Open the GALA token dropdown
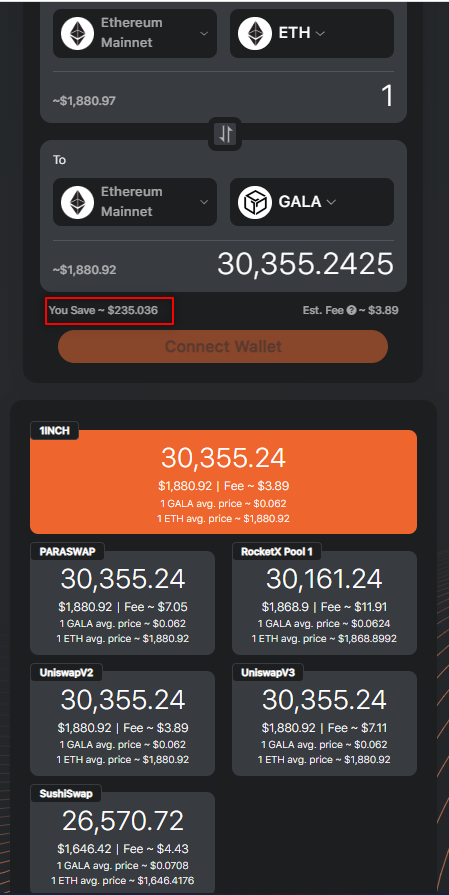Screen dimensions: 449x895 tap(312, 202)
